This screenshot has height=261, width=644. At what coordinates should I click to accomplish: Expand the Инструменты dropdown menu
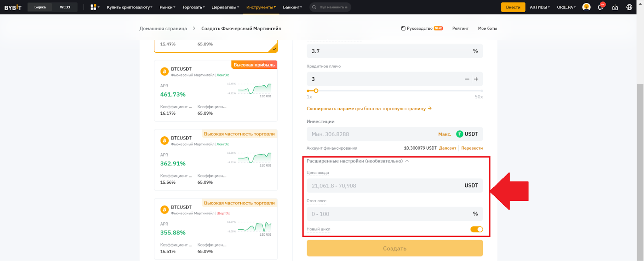coord(261,7)
